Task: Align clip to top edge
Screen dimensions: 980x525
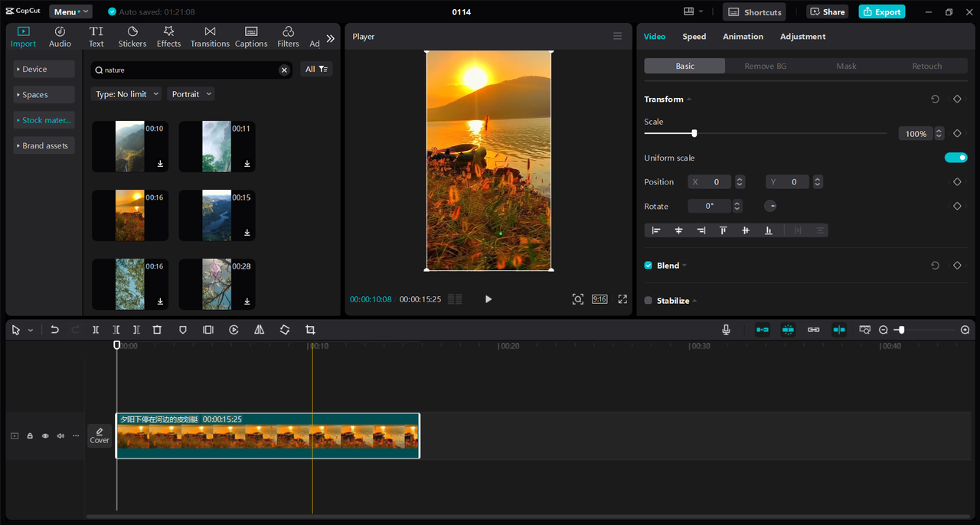Action: click(x=723, y=230)
